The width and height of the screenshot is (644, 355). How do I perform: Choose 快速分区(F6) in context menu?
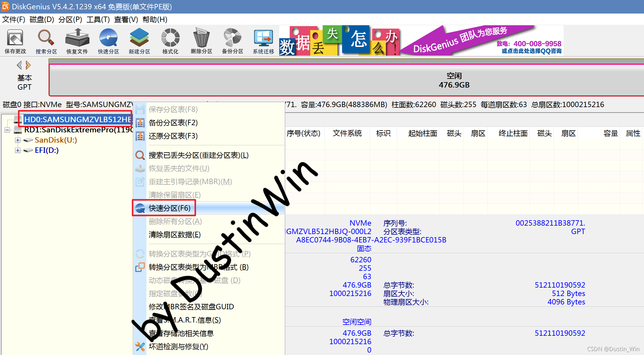[x=209, y=208]
